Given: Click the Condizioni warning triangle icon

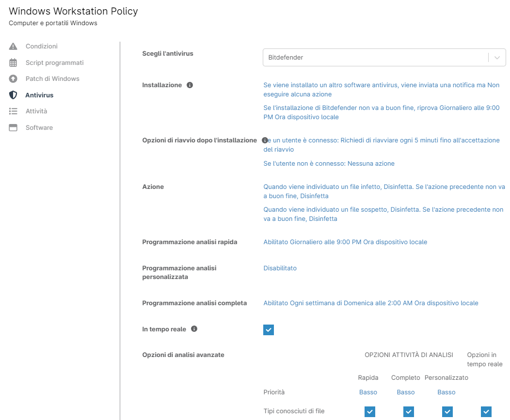Looking at the screenshot, I should (x=13, y=47).
